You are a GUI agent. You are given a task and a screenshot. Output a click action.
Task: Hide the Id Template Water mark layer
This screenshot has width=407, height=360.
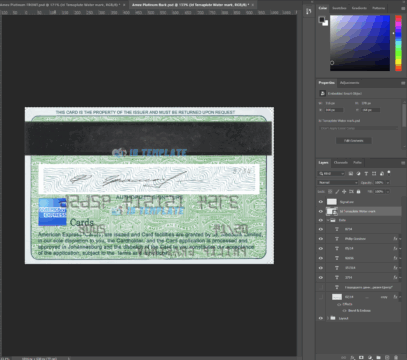[321, 211]
